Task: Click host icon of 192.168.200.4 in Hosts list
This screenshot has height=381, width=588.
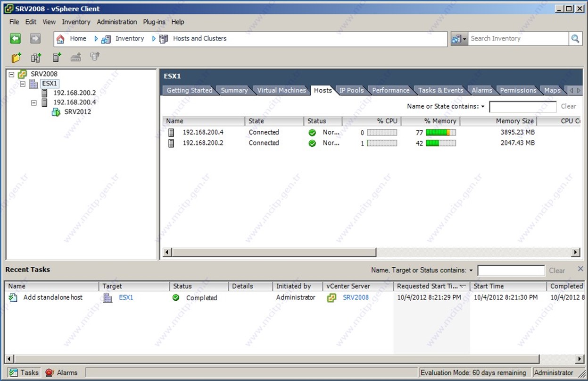Action: 171,133
